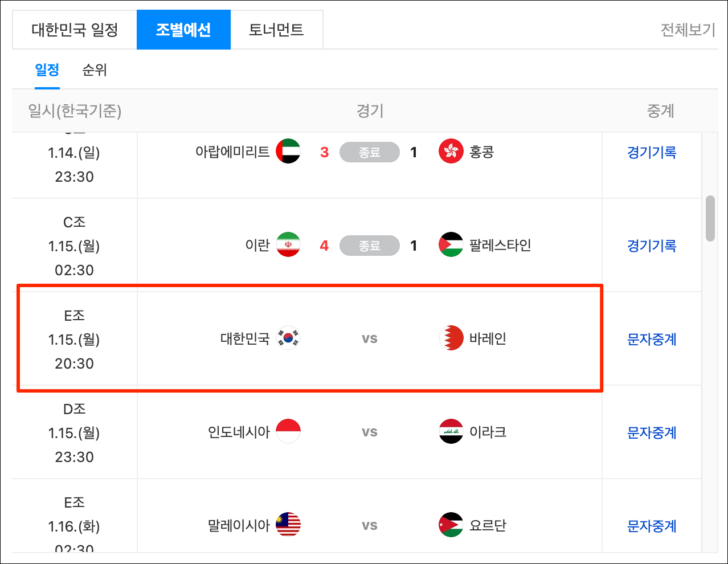Click the 종료 badge on the UAE match

coord(369,152)
